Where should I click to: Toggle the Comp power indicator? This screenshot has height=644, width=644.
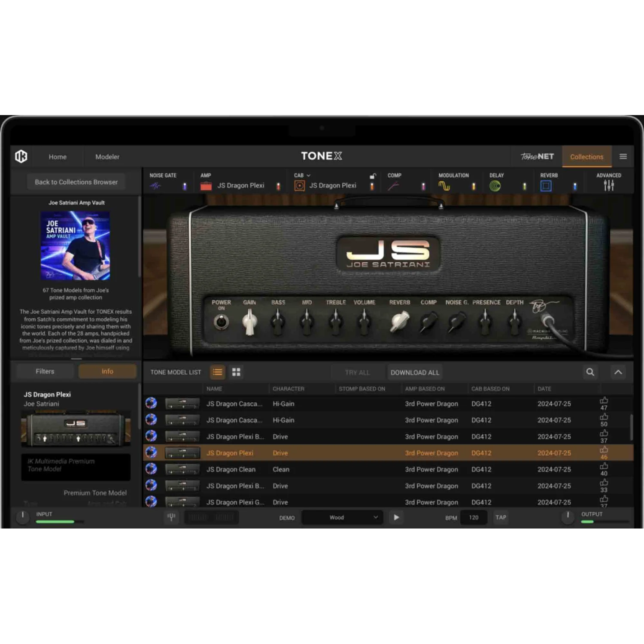(x=423, y=186)
